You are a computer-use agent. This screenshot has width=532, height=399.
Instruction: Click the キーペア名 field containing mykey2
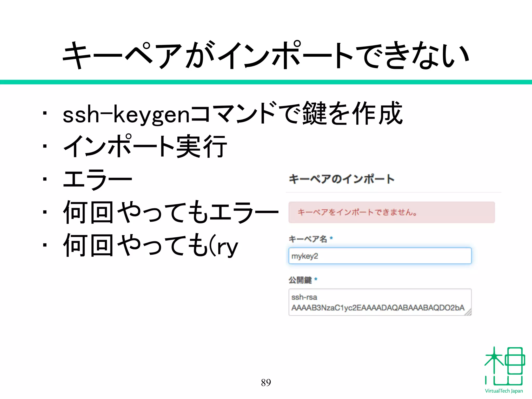pyautogui.click(x=380, y=256)
